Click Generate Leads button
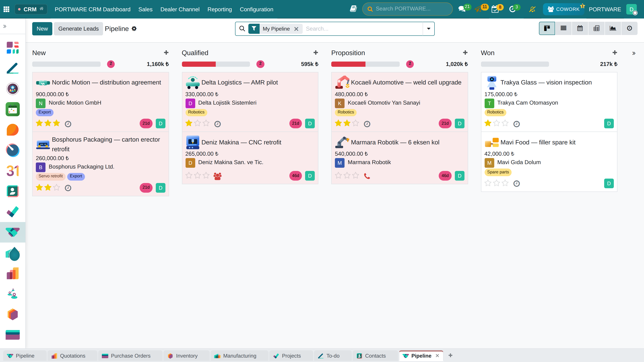644x362 pixels. (x=78, y=29)
